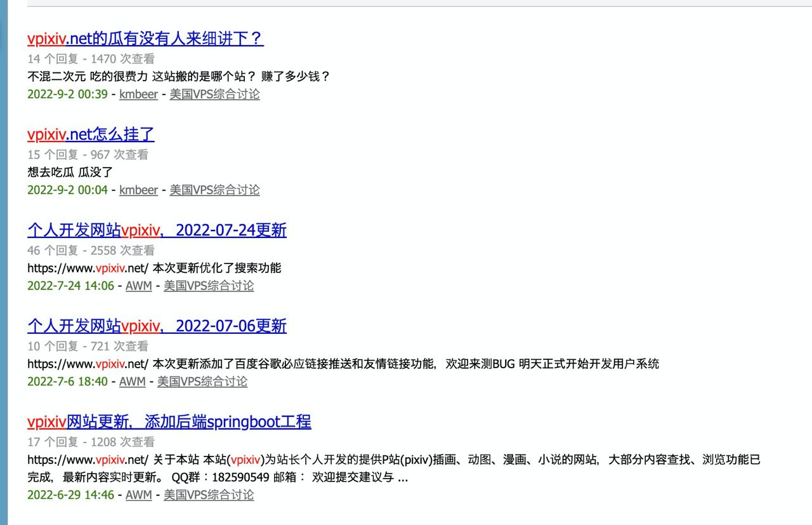Go to 美国VPS综合讨论 forum from 00:04 post
The width and height of the screenshot is (812, 525).
tap(214, 190)
